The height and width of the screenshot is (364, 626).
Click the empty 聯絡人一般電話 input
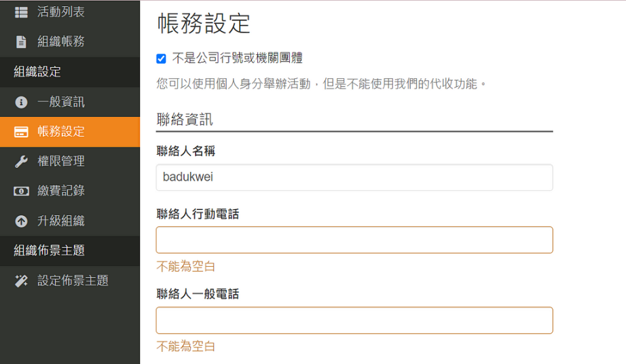pos(354,320)
